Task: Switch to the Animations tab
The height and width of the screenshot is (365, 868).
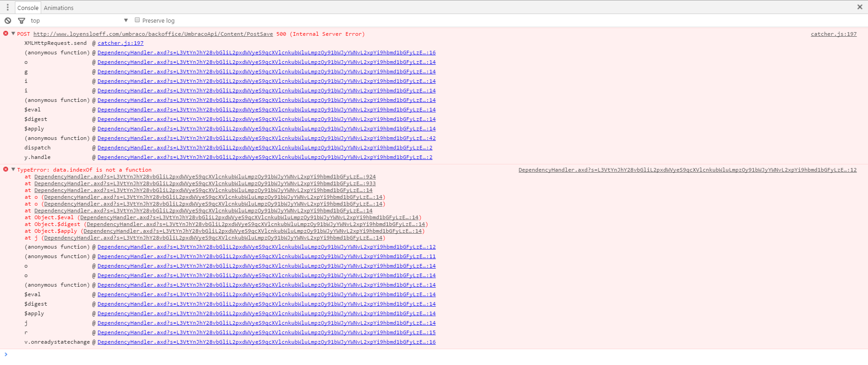Action: 58,8
